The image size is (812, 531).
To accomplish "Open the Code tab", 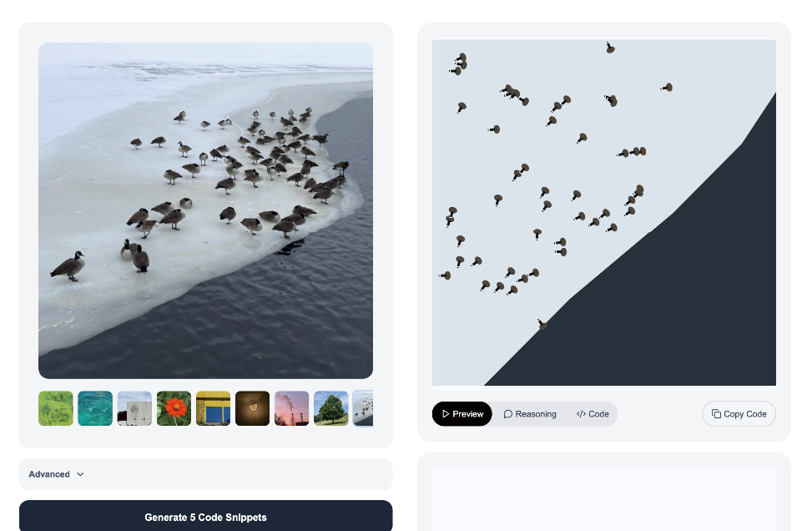I will [x=593, y=414].
